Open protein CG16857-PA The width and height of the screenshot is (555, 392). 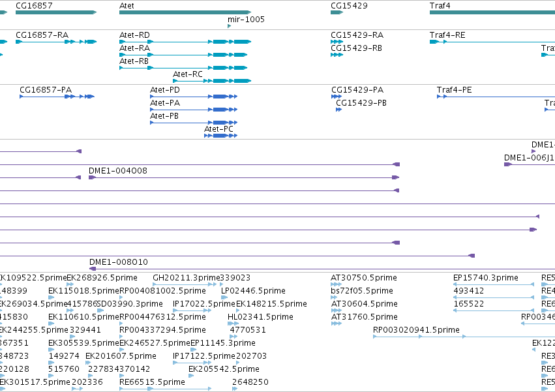pos(57,97)
